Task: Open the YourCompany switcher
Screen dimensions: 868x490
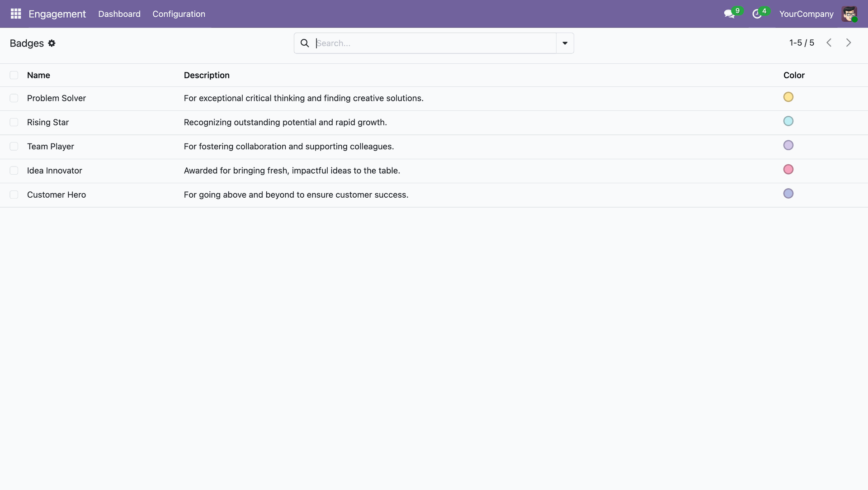Action: tap(806, 14)
